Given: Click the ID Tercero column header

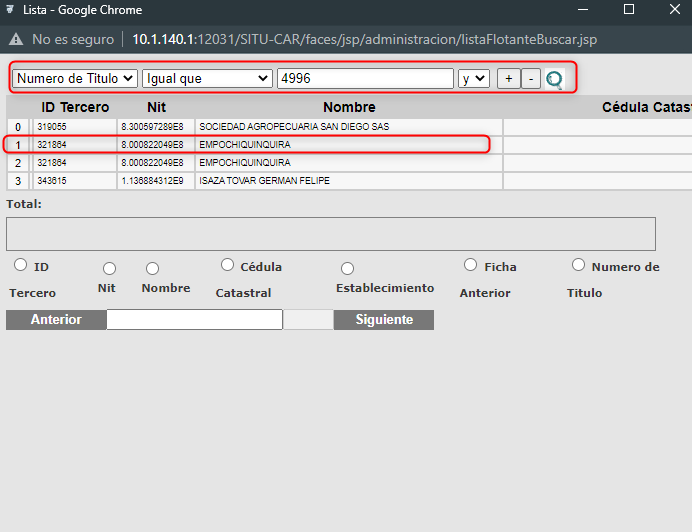Looking at the screenshot, I should pyautogui.click(x=75, y=107).
